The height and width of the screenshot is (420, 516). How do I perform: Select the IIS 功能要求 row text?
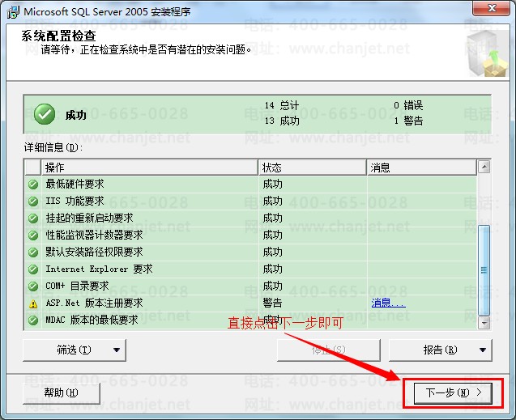(75, 202)
